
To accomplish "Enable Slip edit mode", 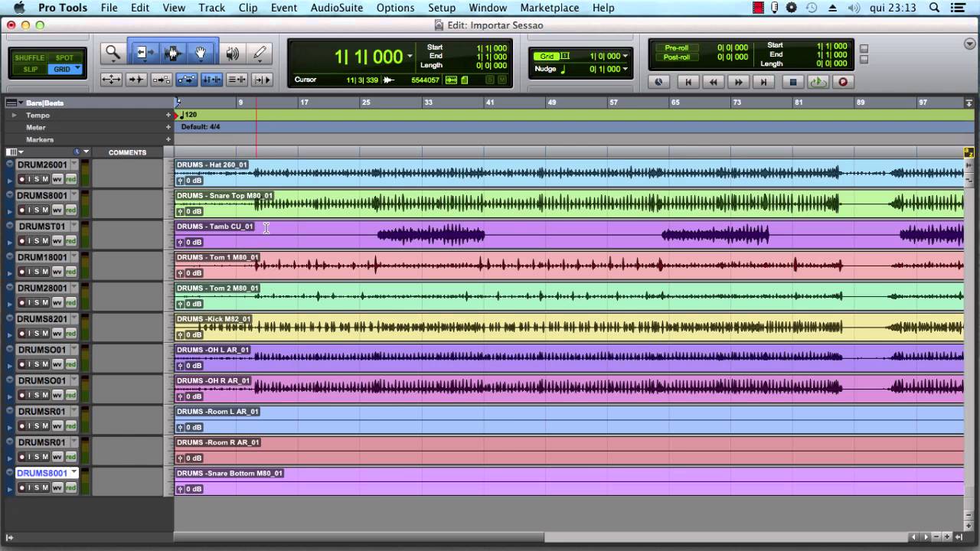I will (31, 69).
